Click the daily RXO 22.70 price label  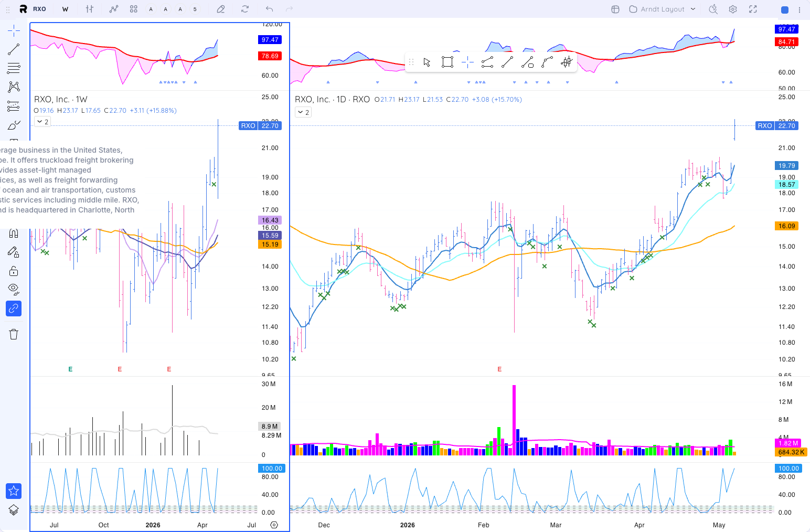[777, 126]
